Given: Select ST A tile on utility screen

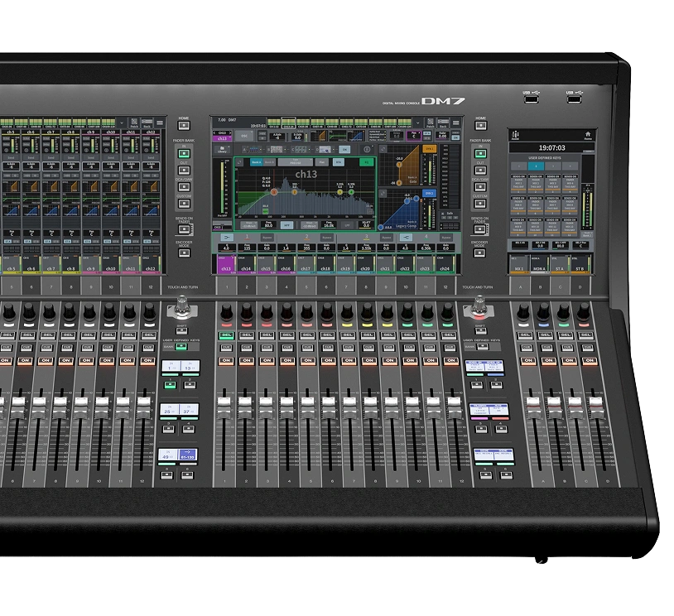Looking at the screenshot, I should (x=559, y=263).
